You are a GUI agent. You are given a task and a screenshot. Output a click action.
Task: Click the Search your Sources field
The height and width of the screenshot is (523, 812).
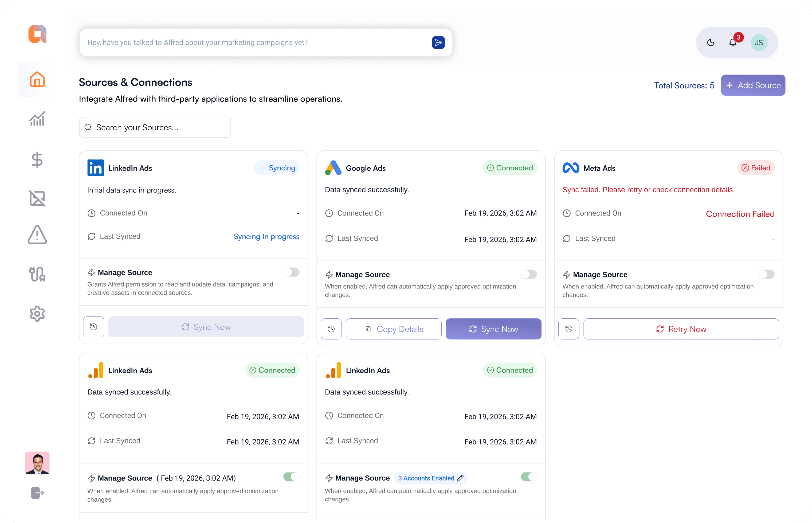155,127
